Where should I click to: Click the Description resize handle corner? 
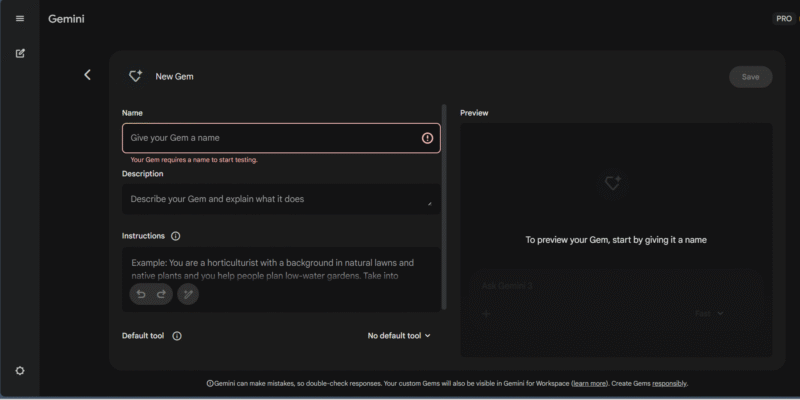(430, 204)
